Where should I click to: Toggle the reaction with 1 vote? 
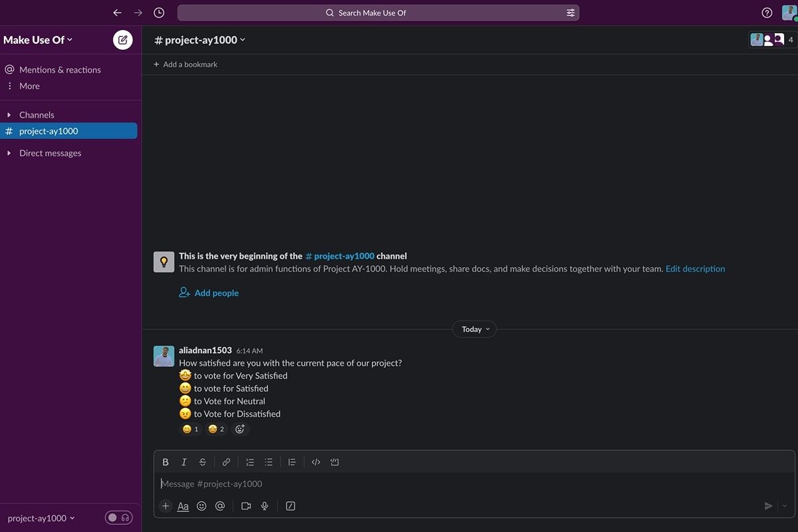point(190,429)
